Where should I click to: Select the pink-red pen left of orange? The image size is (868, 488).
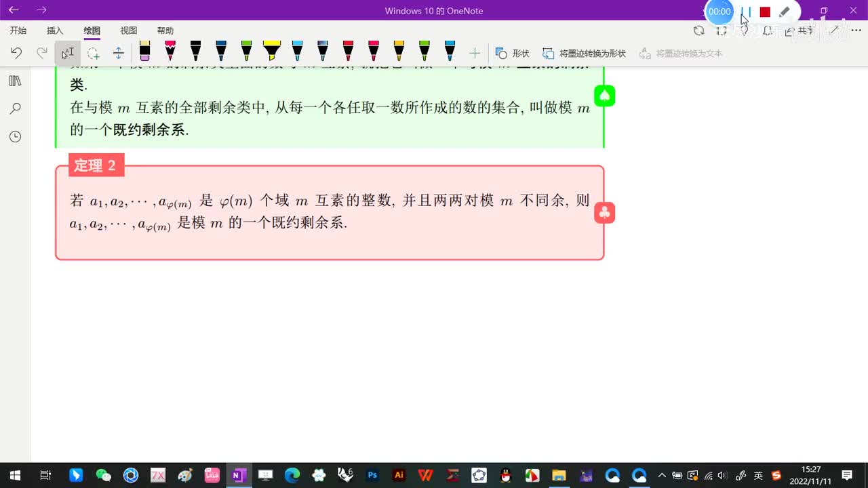[x=374, y=52]
